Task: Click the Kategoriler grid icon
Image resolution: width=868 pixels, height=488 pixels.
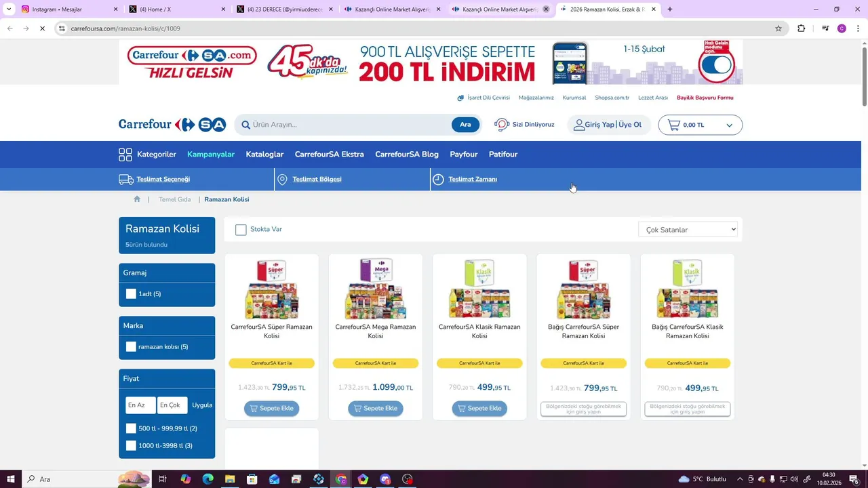Action: click(125, 155)
